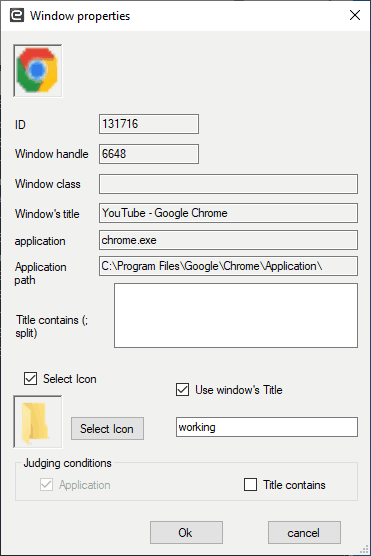Click the Chrome application icon preview
371x556 pixels.
[x=38, y=71]
